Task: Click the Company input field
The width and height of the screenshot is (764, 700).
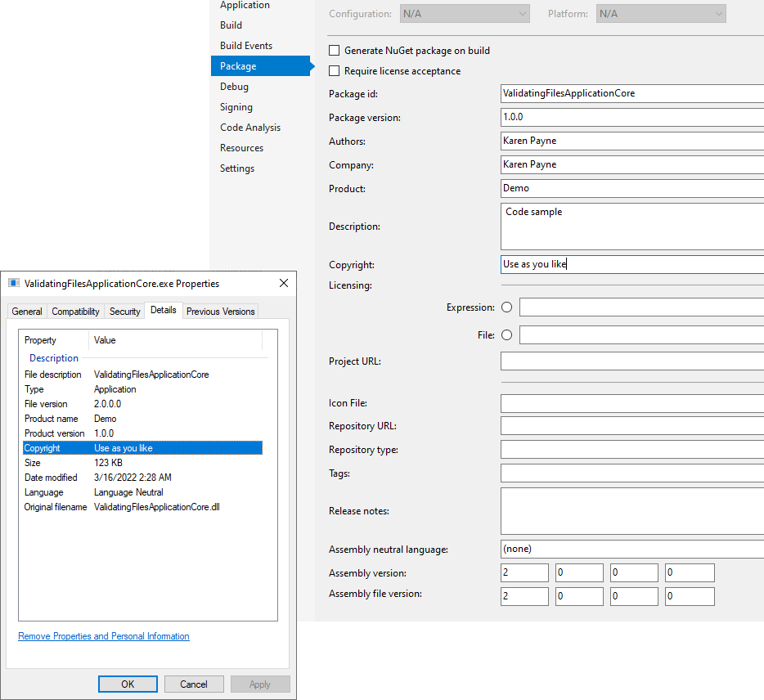Action: tap(632, 164)
